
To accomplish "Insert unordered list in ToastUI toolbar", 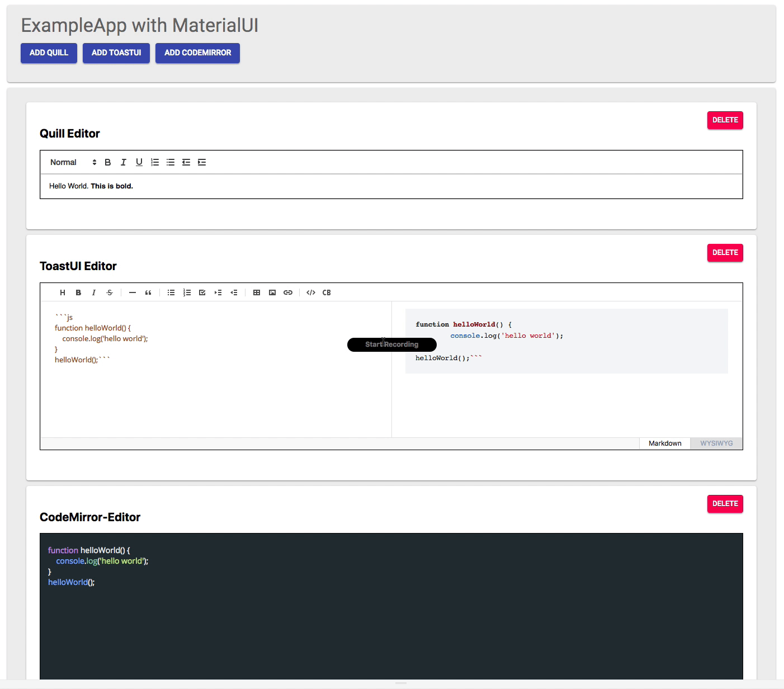I will click(x=171, y=292).
